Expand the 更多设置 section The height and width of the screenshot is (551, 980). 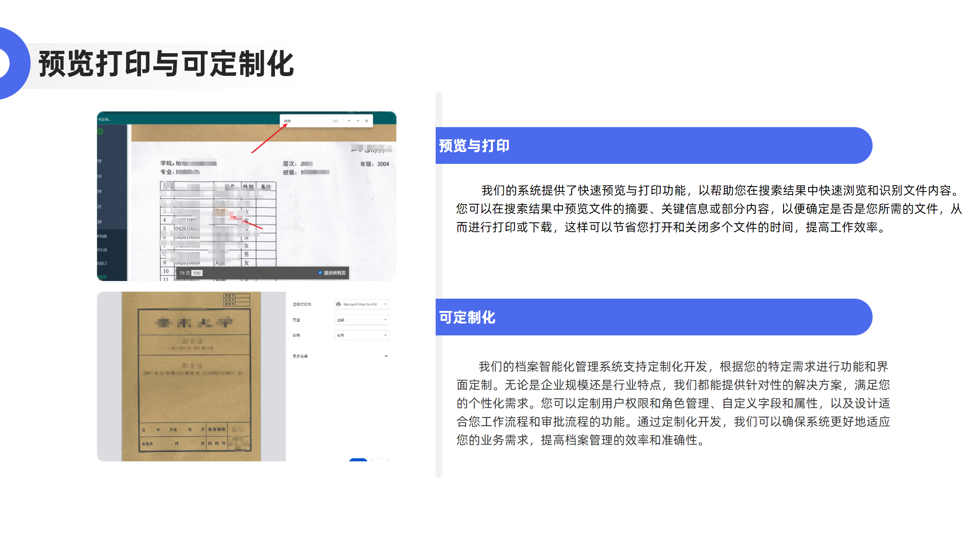pos(386,356)
